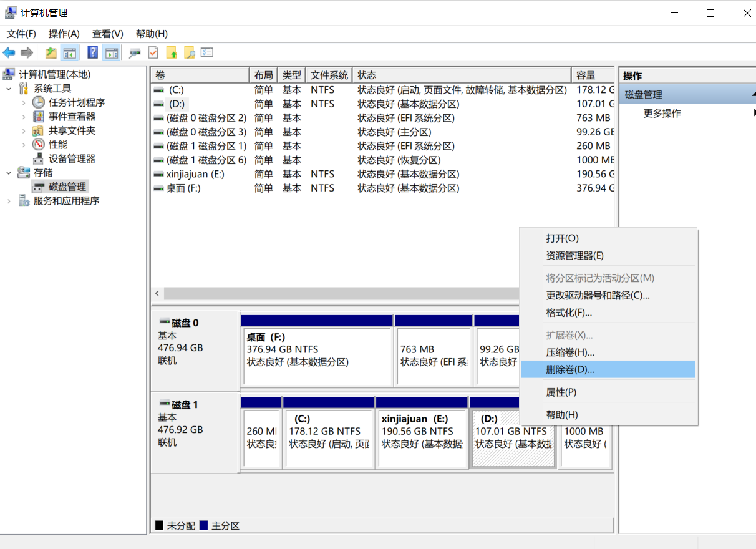Screen dimensions: 756x549
Task: Click the 共享文件夹 folder icon
Action: [39, 130]
